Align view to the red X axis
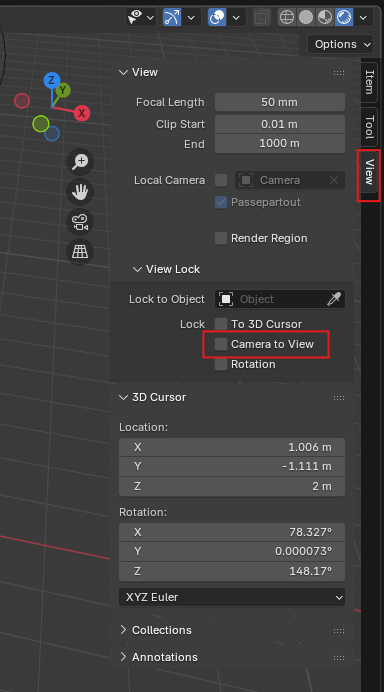This screenshot has height=692, width=384. pyautogui.click(x=82, y=113)
